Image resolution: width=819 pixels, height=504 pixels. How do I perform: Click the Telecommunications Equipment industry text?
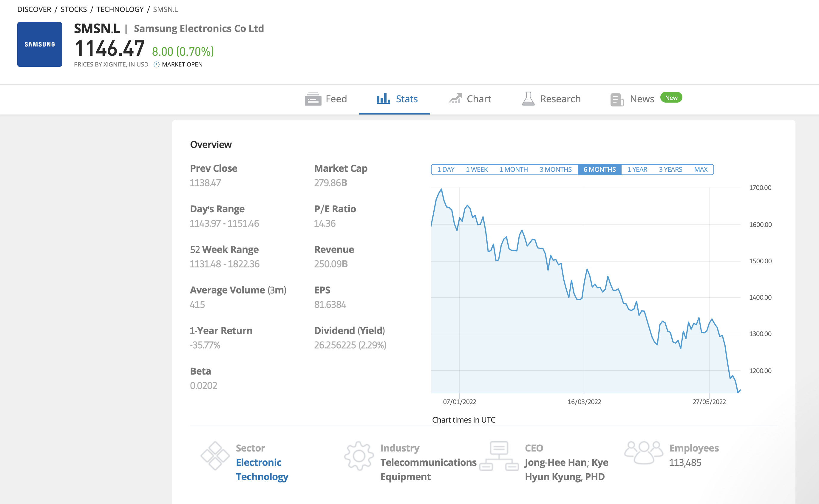pyautogui.click(x=429, y=469)
